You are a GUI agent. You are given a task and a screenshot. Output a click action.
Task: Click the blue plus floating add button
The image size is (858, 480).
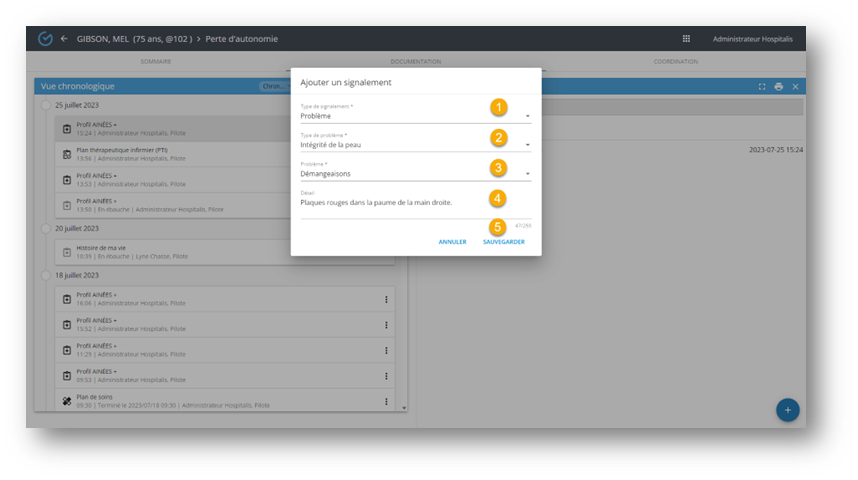coord(788,410)
